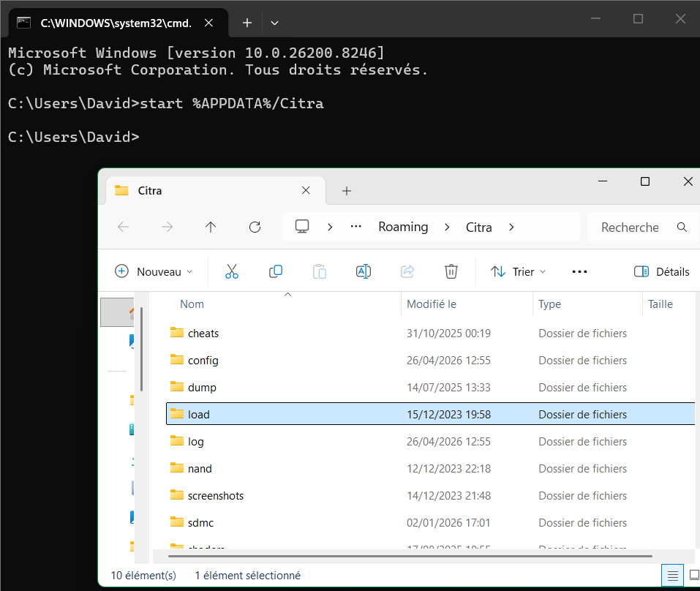Click the start %APPDATA%/Citra command line

232,103
